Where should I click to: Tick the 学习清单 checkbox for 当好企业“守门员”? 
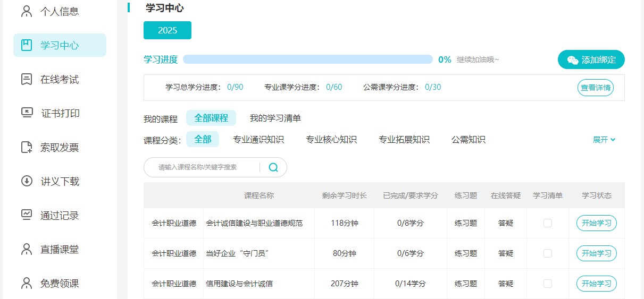[547, 253]
